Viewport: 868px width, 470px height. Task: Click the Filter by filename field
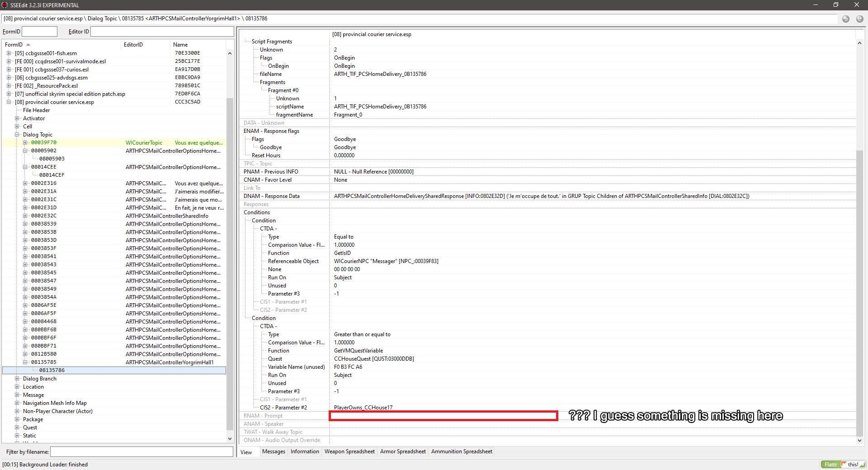142,452
